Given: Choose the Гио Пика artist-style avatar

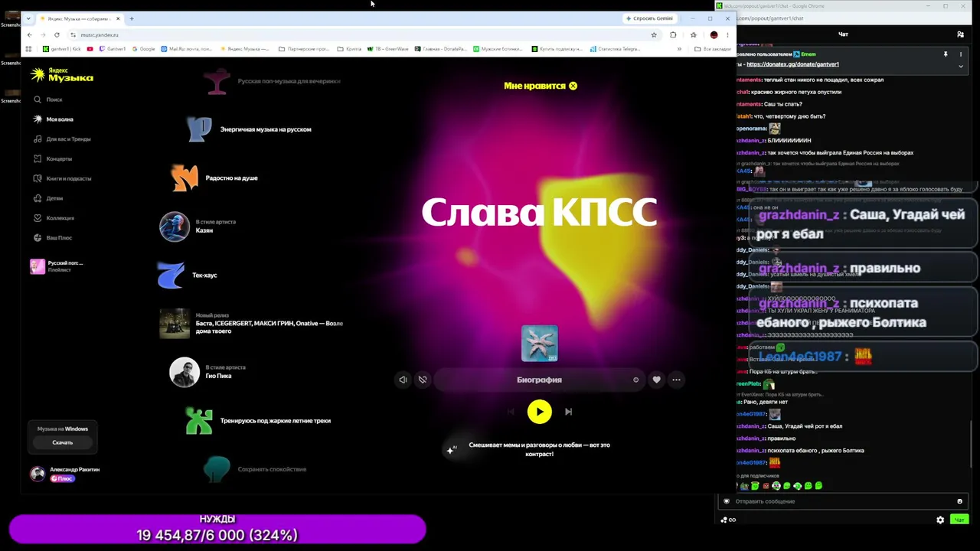Looking at the screenshot, I should coord(185,372).
